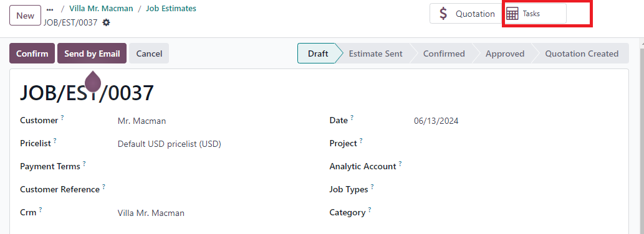Go to Villa Mr. Macman breadcrumb link
Image resolution: width=644 pixels, height=234 pixels.
pos(101,8)
